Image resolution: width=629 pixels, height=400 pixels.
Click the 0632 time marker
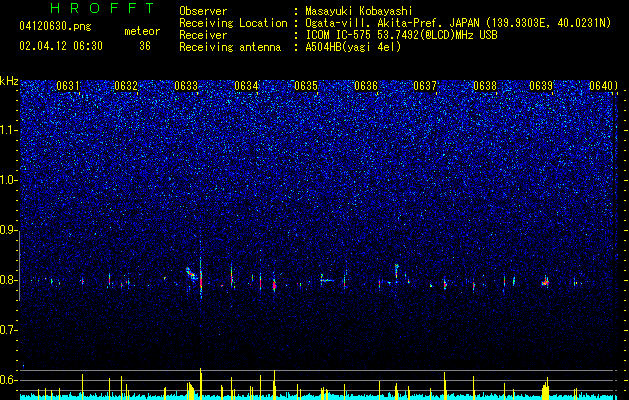pyautogui.click(x=126, y=86)
